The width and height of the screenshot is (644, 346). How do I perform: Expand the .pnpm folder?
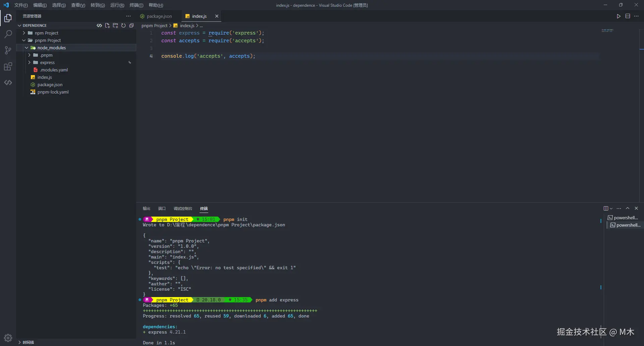click(30, 55)
